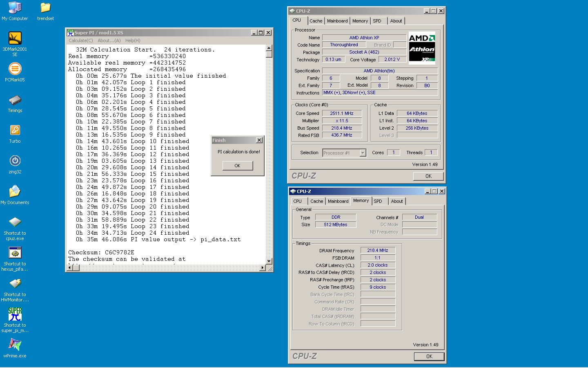Image resolution: width=588 pixels, height=368 pixels.
Task: Minimize the Super PI window
Action: tap(254, 32)
